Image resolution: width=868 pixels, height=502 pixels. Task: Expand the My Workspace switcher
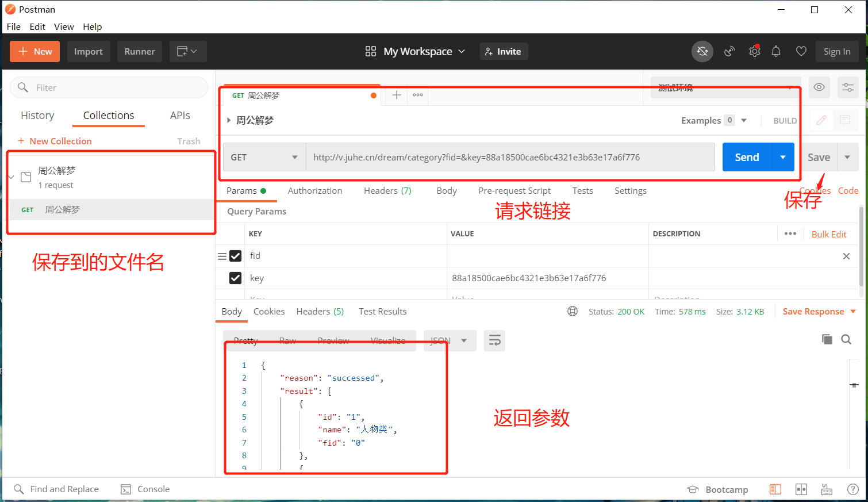coord(415,51)
